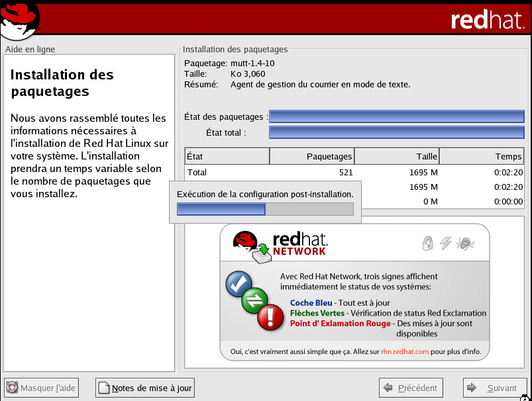Click the Red Hat Network banner logo
Image resolution: width=532 pixels, height=401 pixels.
280,244
